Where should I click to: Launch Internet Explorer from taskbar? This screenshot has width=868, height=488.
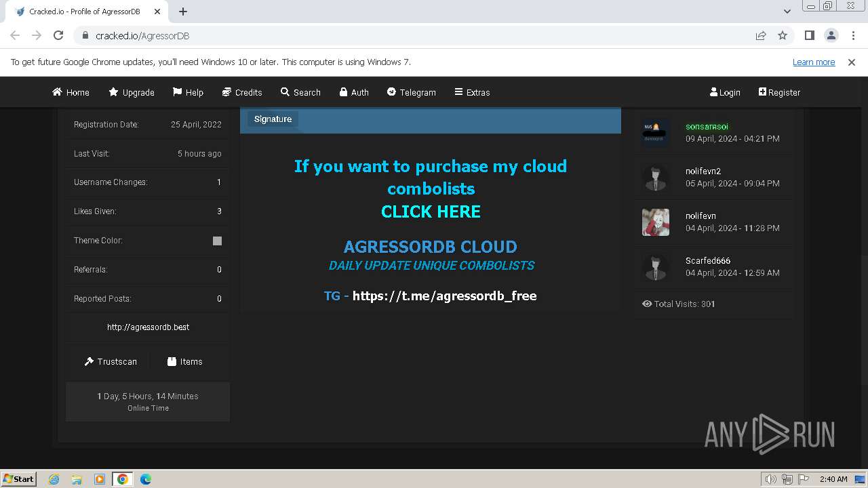pos(54,479)
